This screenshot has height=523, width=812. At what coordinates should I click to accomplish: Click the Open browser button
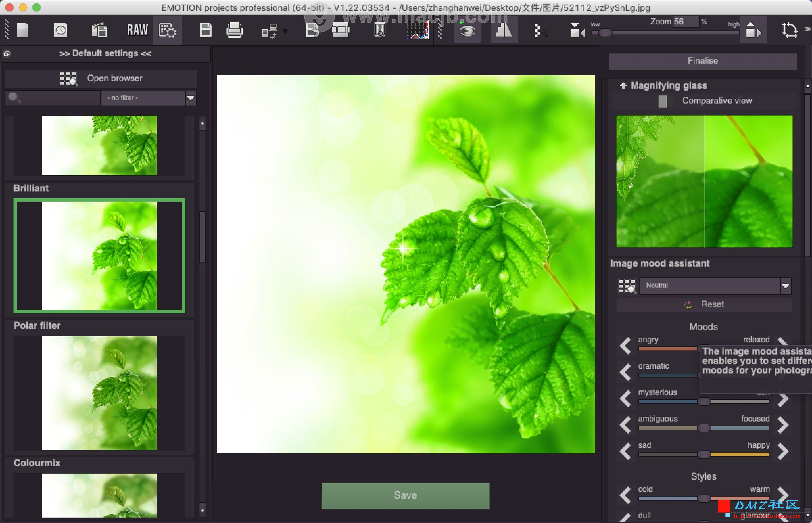pos(101,78)
